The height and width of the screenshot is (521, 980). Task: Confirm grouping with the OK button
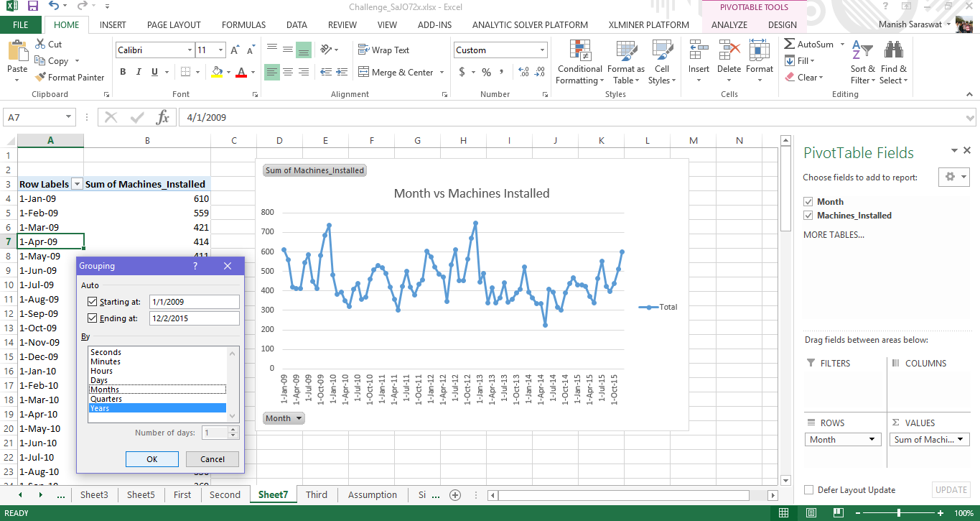coord(151,459)
